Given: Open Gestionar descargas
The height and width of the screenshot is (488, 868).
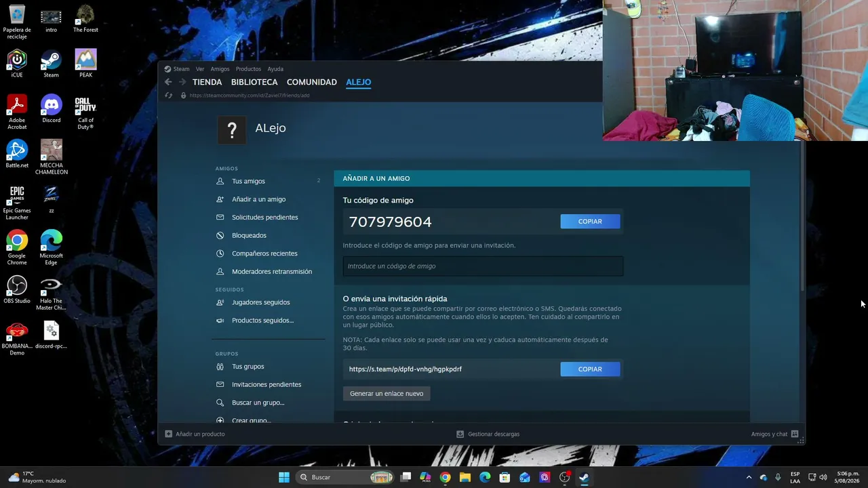Looking at the screenshot, I should (488, 434).
